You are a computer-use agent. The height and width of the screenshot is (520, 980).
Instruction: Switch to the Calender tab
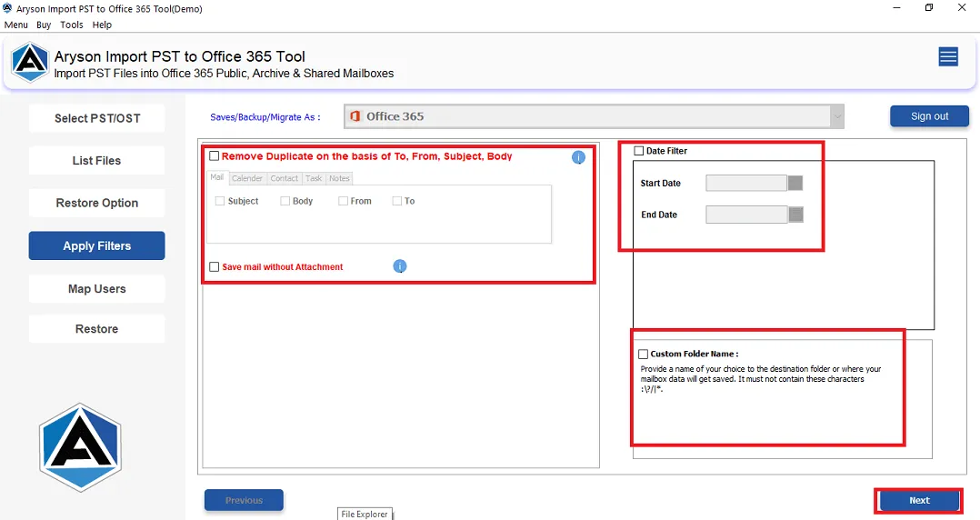point(247,179)
